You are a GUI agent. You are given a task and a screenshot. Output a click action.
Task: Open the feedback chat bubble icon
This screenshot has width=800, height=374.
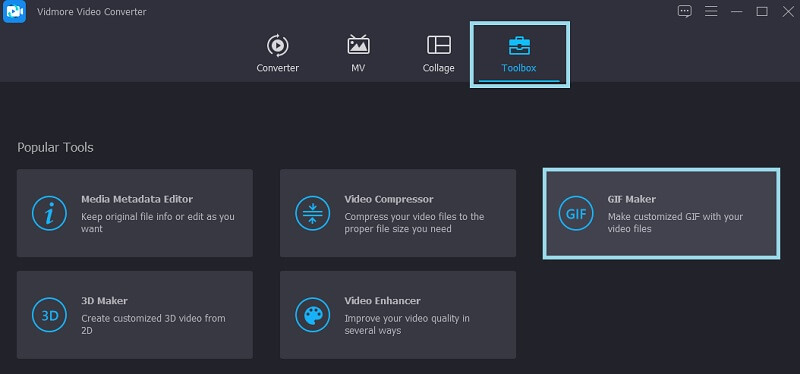pyautogui.click(x=684, y=11)
